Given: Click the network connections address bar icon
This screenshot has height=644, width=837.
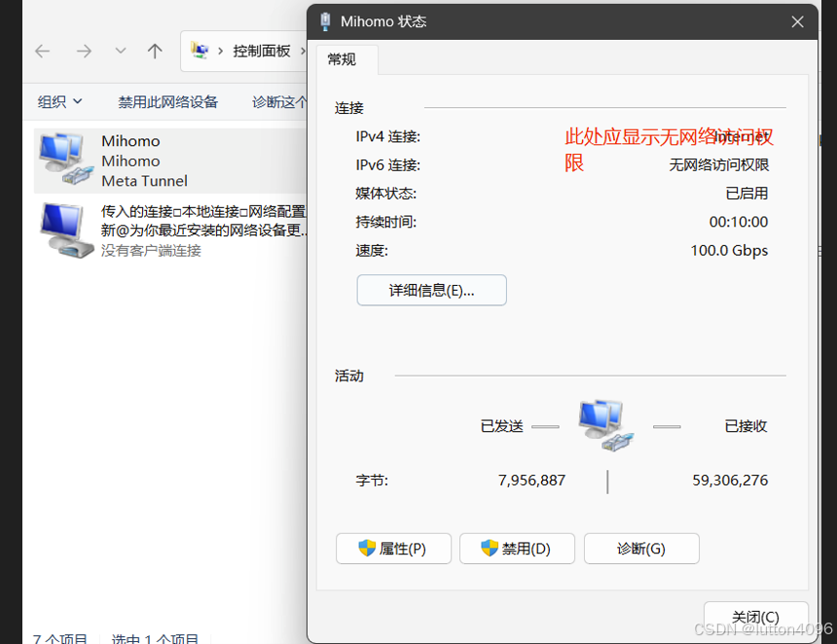Looking at the screenshot, I should (x=200, y=51).
